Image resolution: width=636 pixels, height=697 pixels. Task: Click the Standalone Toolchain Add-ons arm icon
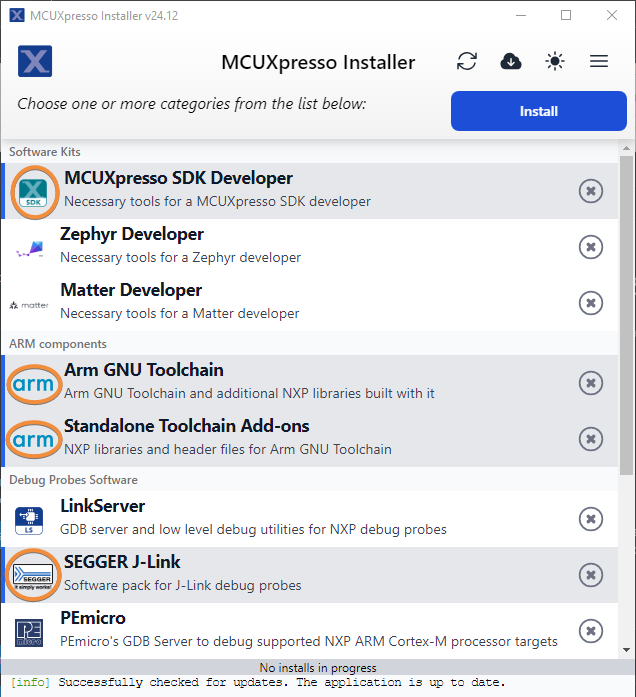(x=33, y=440)
